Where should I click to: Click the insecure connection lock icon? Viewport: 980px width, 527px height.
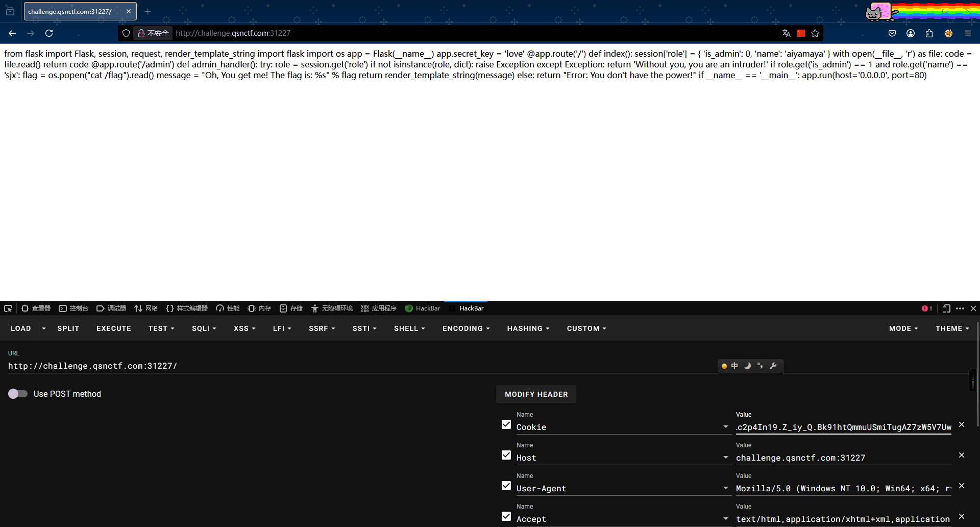click(x=141, y=33)
